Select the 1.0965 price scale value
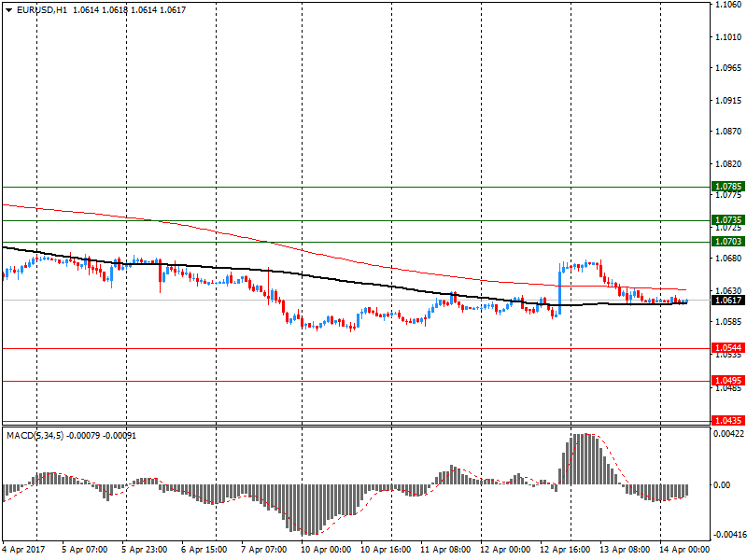 point(728,67)
